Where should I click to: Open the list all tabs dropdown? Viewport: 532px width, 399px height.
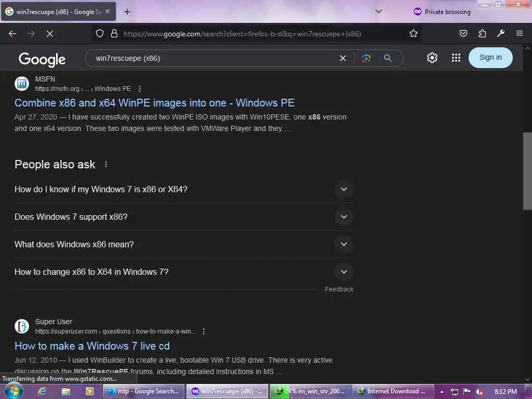tap(379, 11)
